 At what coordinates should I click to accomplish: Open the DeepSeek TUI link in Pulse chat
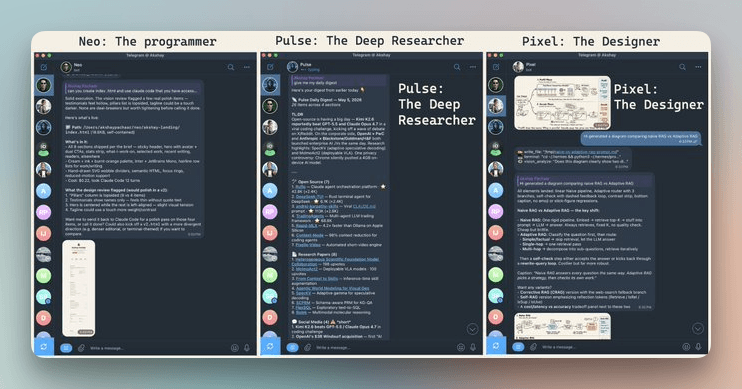[x=309, y=196]
